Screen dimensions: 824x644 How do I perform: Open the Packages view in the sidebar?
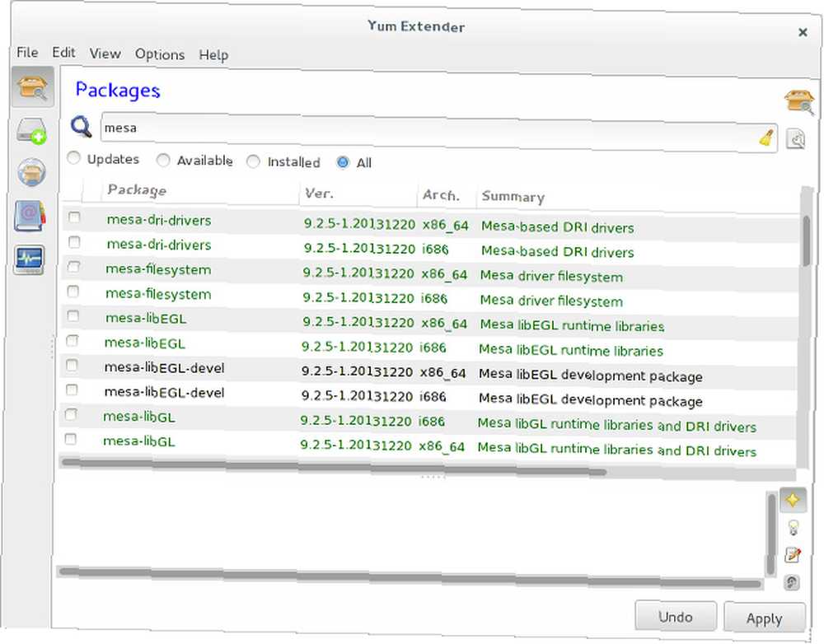(33, 87)
